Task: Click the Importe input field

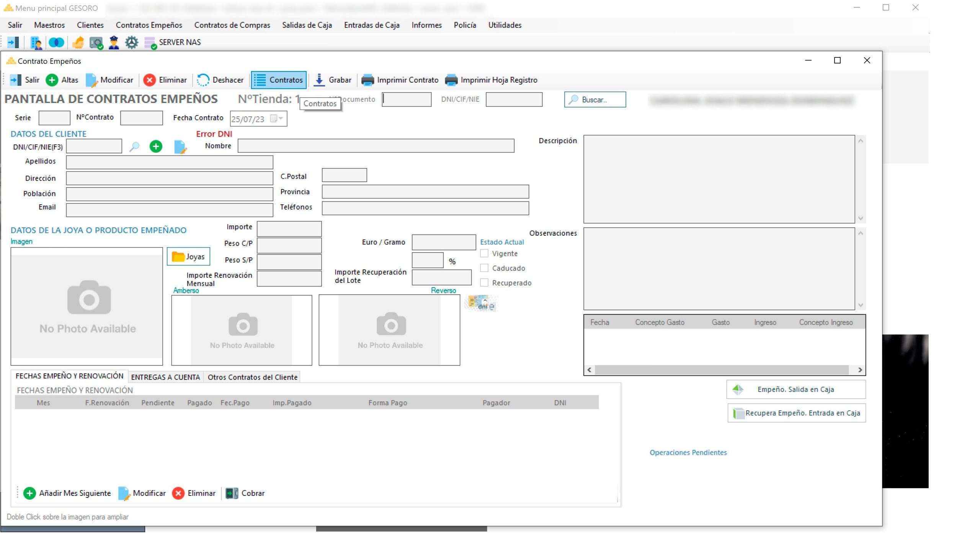Action: 289,228
